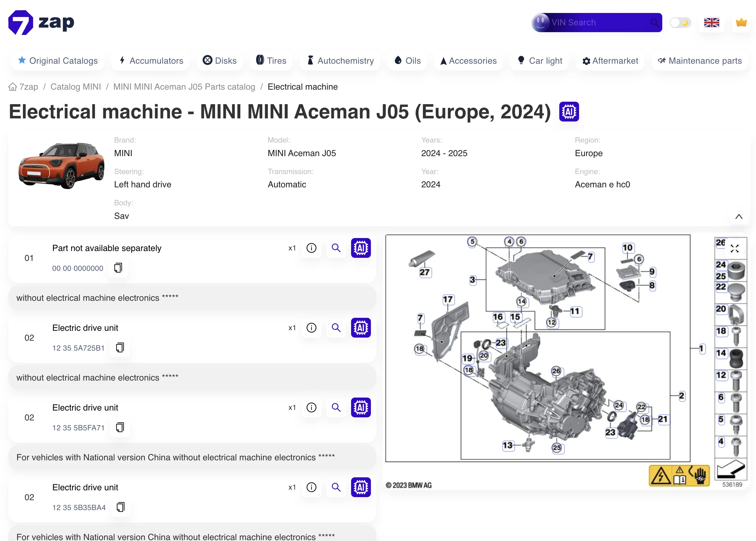Collapse the vehicle details panel with the chevron
756x541 pixels.
coord(739,216)
